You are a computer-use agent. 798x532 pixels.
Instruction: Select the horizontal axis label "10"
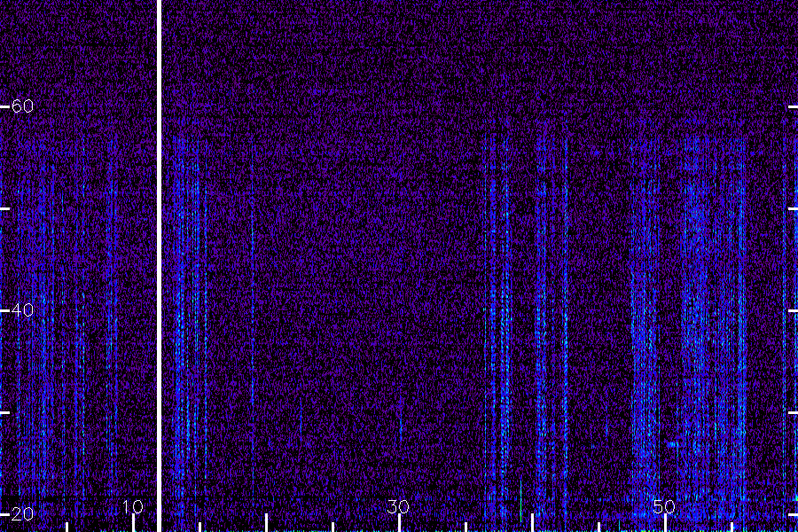point(133,506)
